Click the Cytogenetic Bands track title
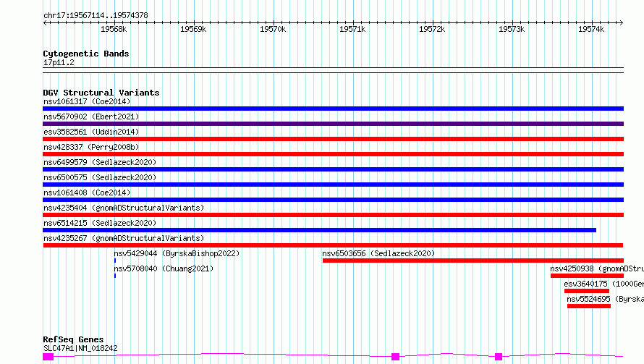Screen dimensions: 644x364 click(86, 54)
